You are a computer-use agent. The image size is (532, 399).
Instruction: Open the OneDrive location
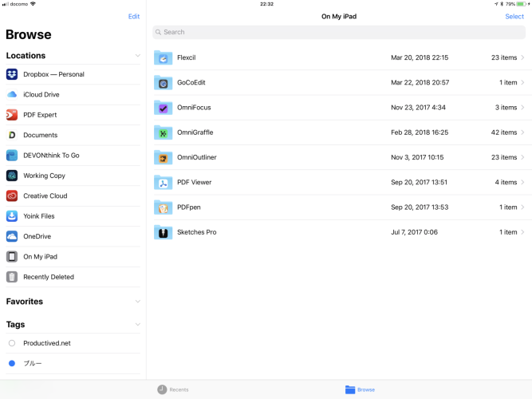(x=37, y=236)
